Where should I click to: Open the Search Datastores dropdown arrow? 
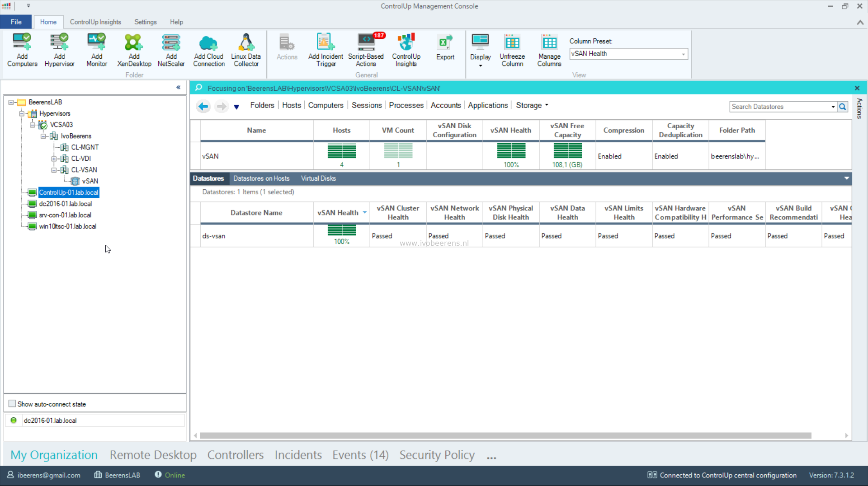(x=833, y=107)
